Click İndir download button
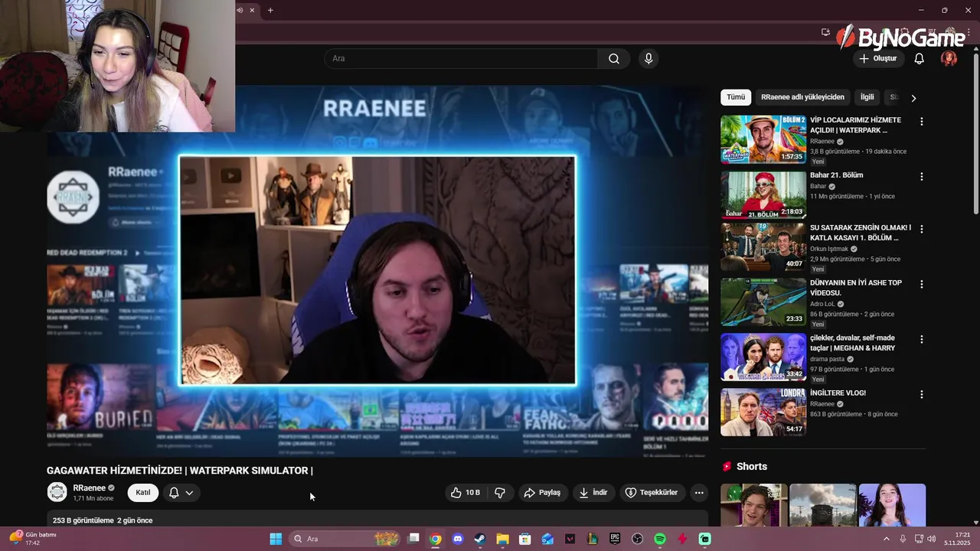The height and width of the screenshot is (551, 980). 593,493
